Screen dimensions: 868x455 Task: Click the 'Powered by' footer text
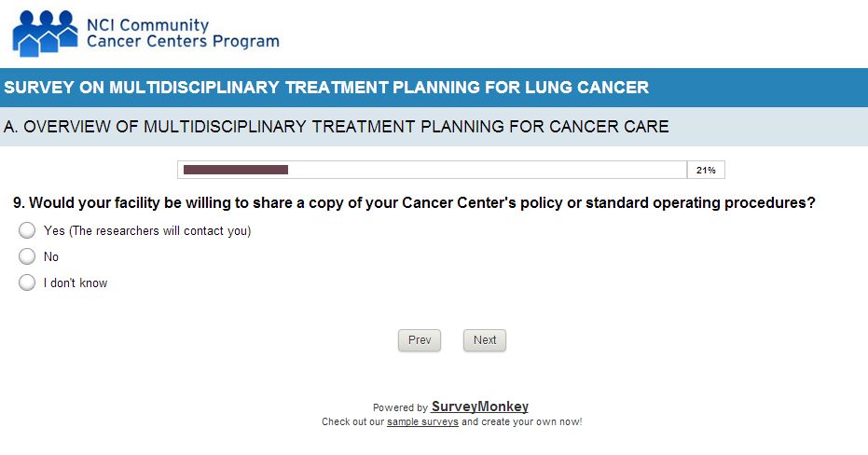(x=400, y=407)
